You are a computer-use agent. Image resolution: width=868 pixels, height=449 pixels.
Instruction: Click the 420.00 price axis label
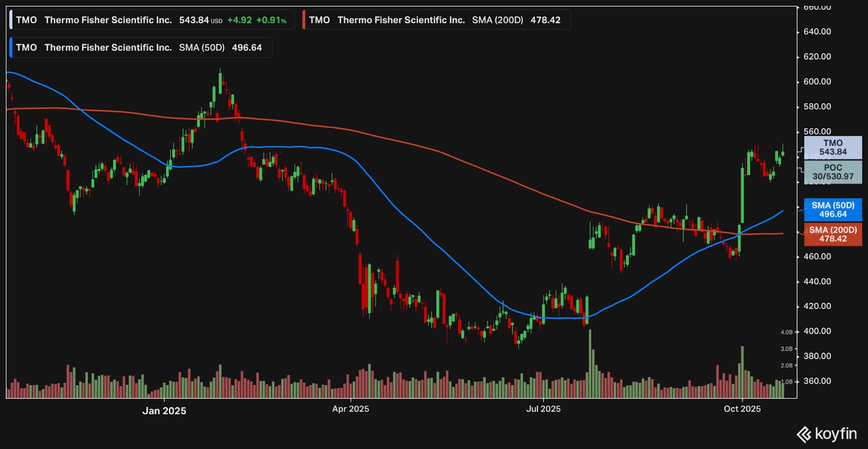click(817, 306)
